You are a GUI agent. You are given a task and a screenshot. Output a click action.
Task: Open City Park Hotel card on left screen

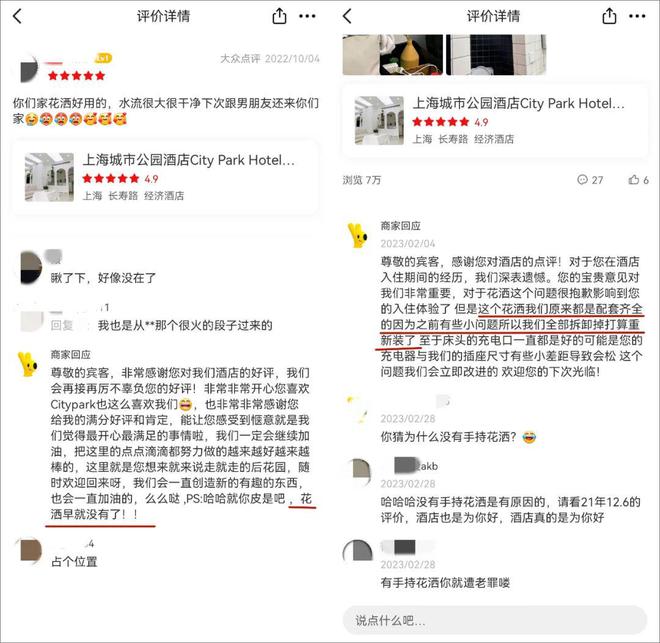(x=165, y=177)
